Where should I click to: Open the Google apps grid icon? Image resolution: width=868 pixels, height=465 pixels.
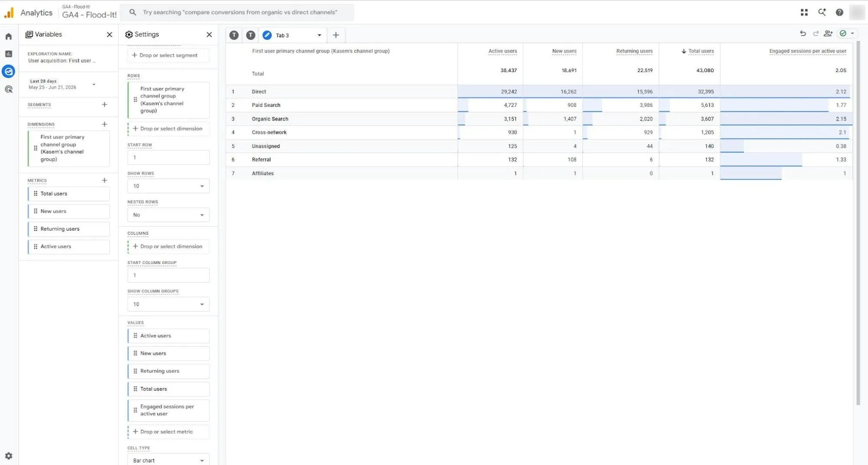point(804,13)
